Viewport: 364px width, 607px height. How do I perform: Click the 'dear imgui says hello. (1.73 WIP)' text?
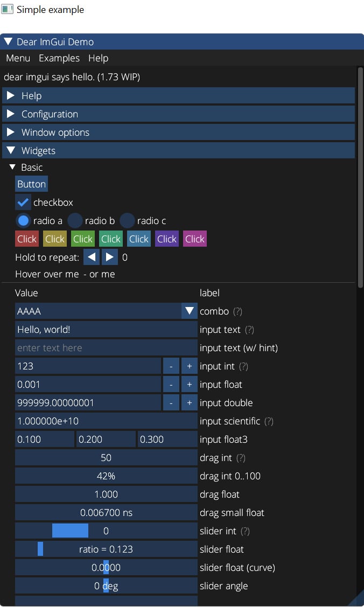[x=72, y=76]
